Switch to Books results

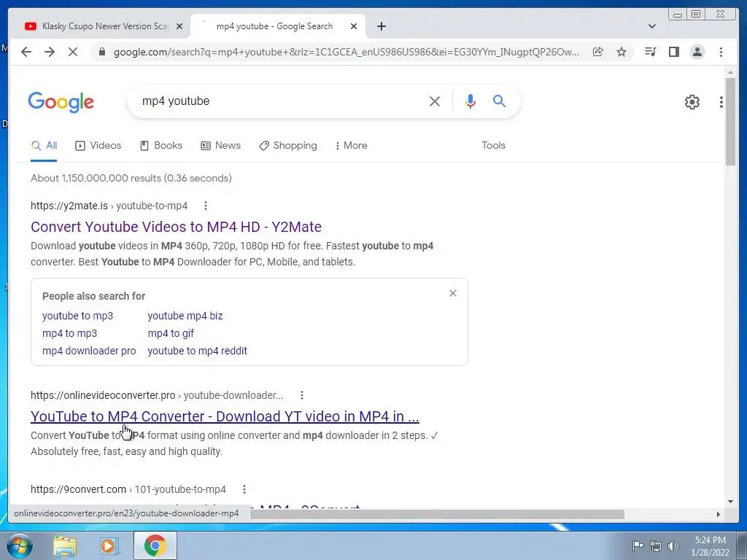(161, 146)
